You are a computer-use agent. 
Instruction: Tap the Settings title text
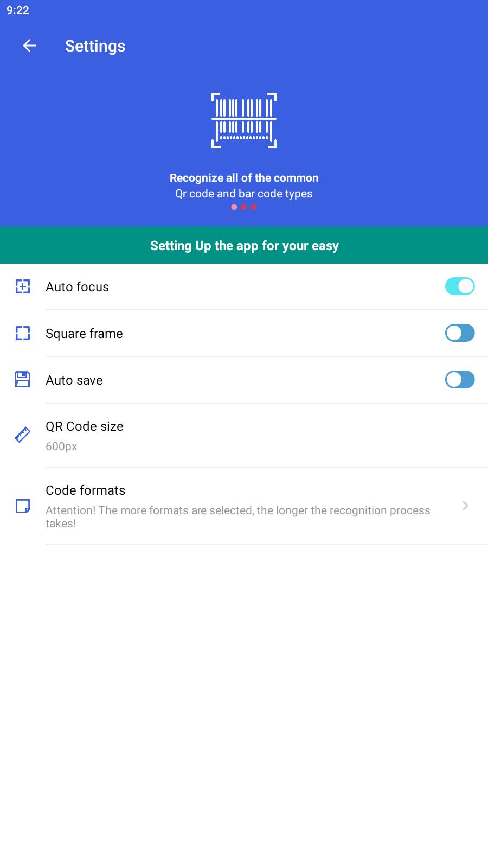tap(95, 46)
